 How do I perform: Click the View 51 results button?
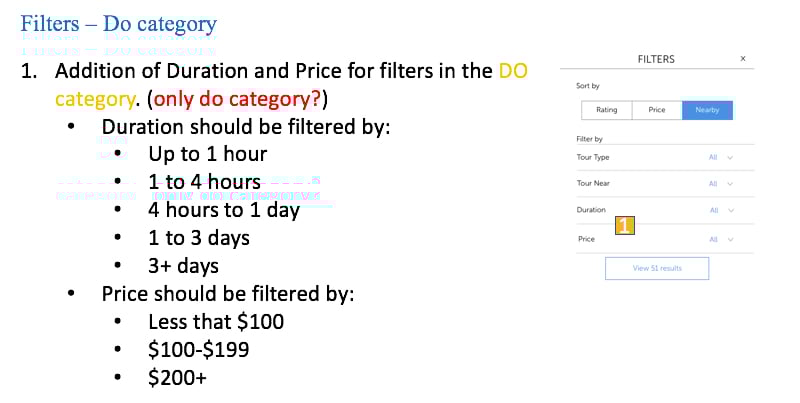[x=657, y=268]
